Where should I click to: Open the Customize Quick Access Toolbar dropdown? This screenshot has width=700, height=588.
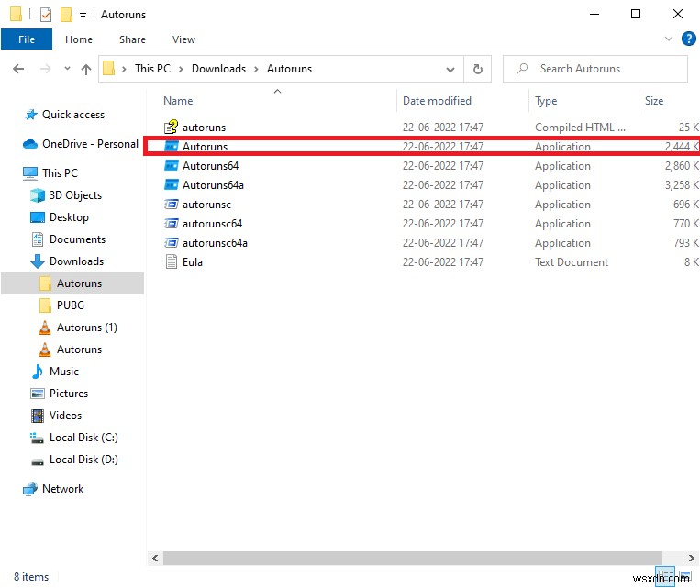(x=83, y=16)
